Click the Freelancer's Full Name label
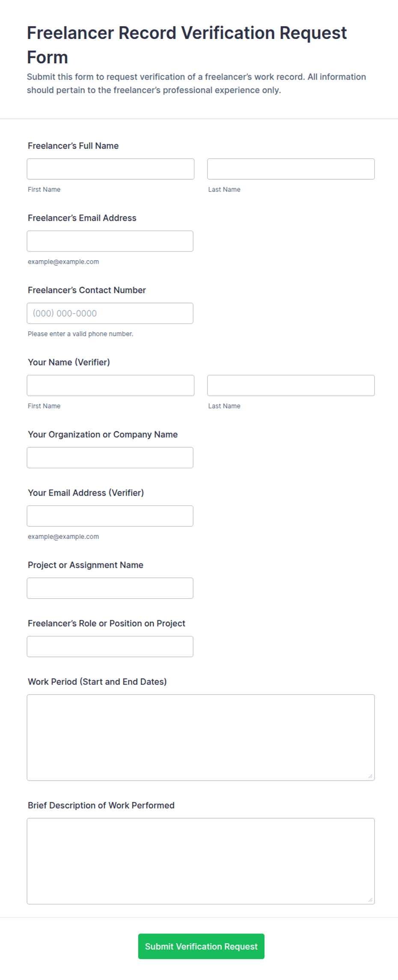Viewport: 398px width, 980px height. click(73, 146)
